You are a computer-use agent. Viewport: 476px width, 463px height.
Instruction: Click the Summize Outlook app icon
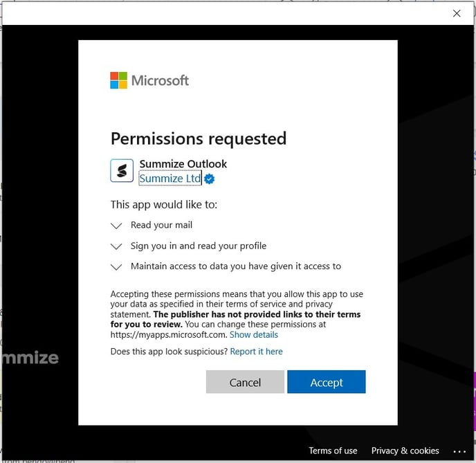(122, 171)
